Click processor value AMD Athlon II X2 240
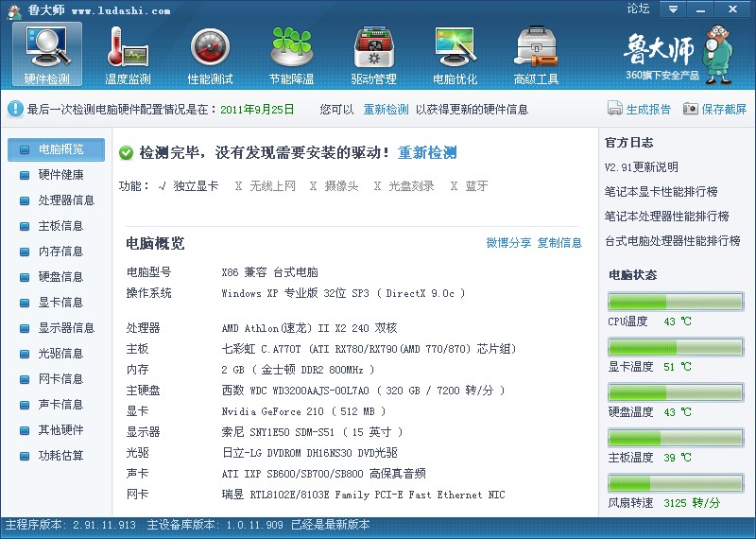Screen dimensions: 756x539 click(x=310, y=328)
